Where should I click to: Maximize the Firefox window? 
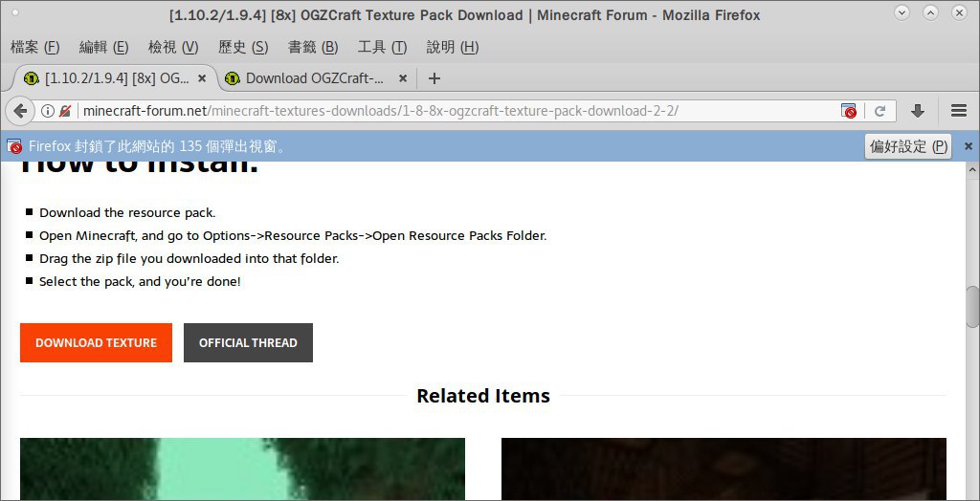[930, 12]
